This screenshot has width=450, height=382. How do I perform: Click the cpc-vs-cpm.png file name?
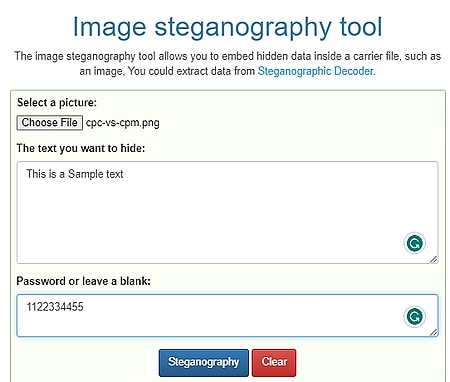click(x=123, y=123)
